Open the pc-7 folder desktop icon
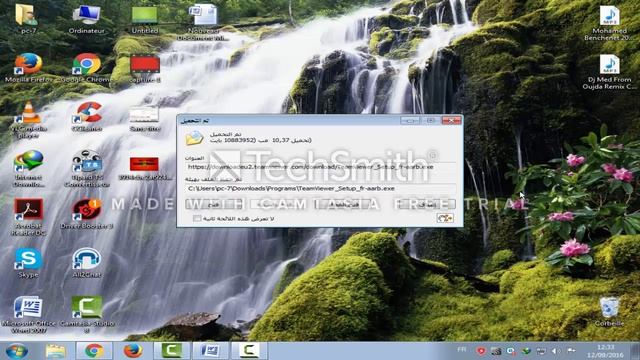Screen dimensions: 640x360 coord(27,18)
